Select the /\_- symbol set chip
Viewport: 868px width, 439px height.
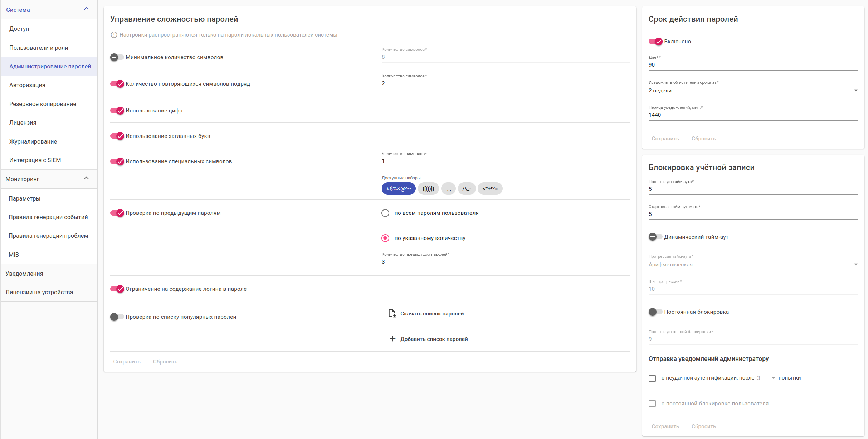pos(467,189)
